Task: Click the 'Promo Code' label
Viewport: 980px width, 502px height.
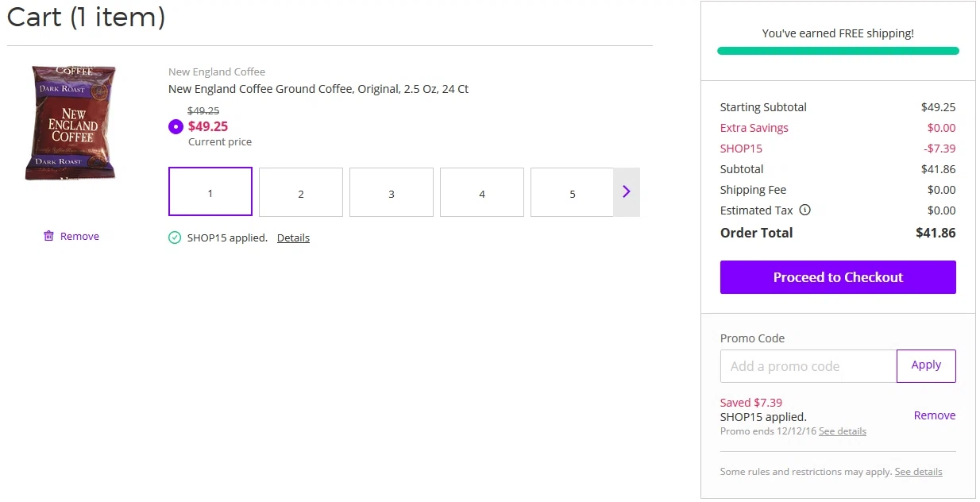Action: [x=752, y=338]
